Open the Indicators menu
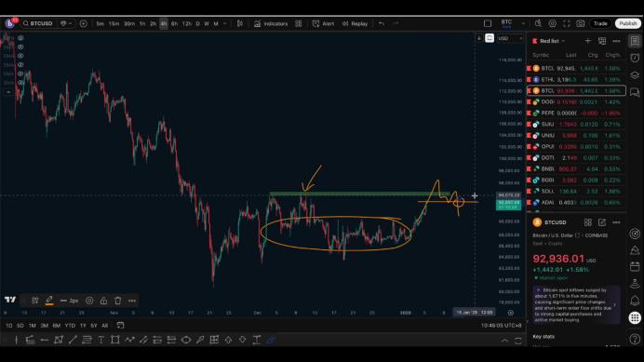 (x=271, y=24)
